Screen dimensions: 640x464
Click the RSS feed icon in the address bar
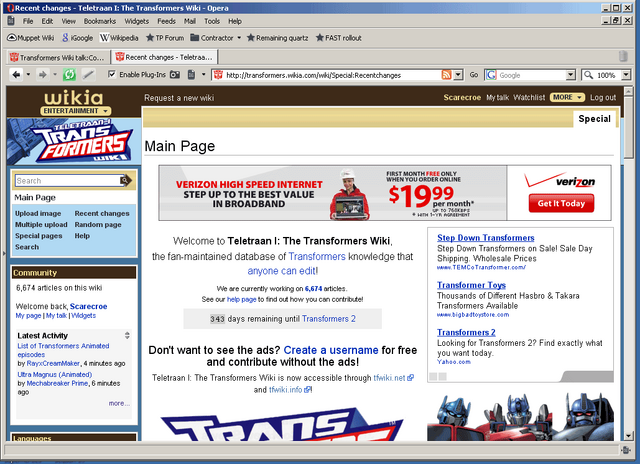pyautogui.click(x=447, y=75)
